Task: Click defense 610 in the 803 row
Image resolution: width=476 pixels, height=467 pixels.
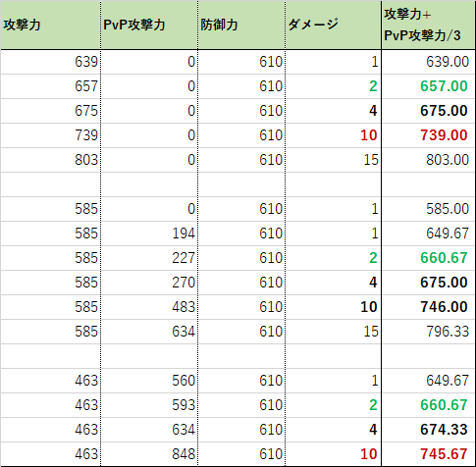Action: [241, 160]
